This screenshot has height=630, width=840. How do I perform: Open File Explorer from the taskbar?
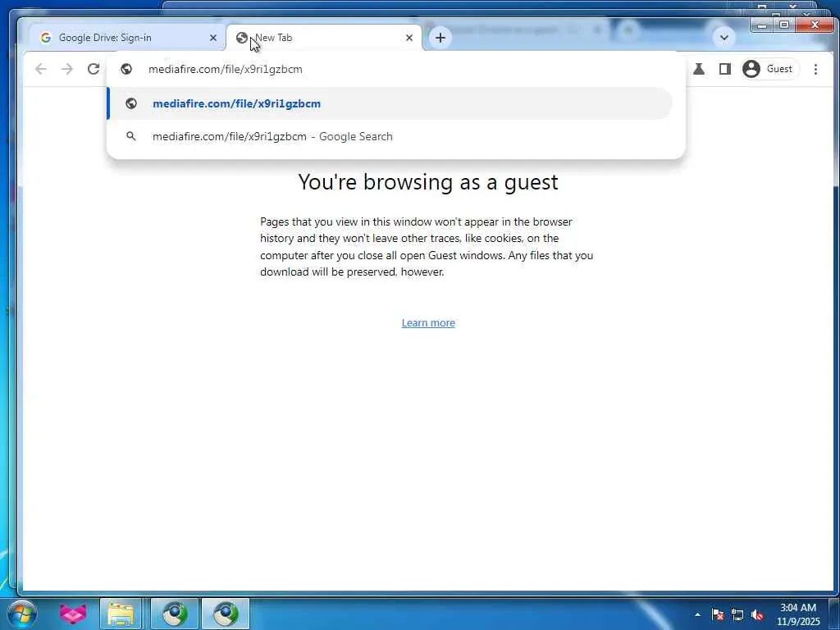click(x=121, y=614)
